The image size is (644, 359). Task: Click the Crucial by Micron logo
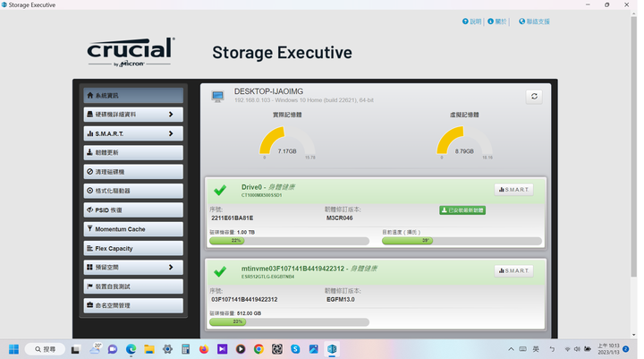tap(131, 52)
